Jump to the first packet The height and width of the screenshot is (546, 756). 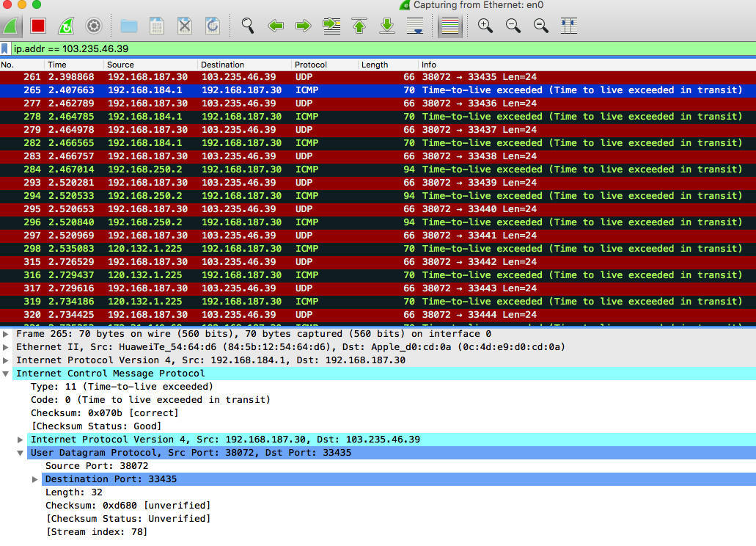(359, 26)
